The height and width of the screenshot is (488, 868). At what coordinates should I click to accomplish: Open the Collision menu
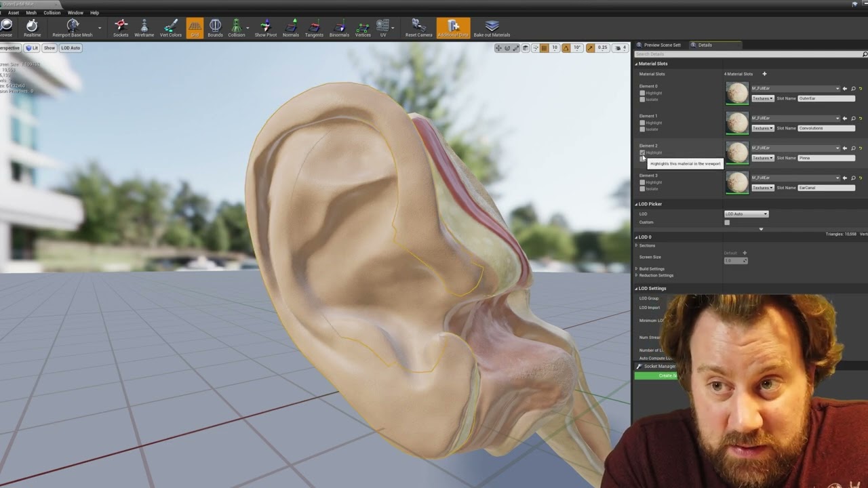[52, 13]
